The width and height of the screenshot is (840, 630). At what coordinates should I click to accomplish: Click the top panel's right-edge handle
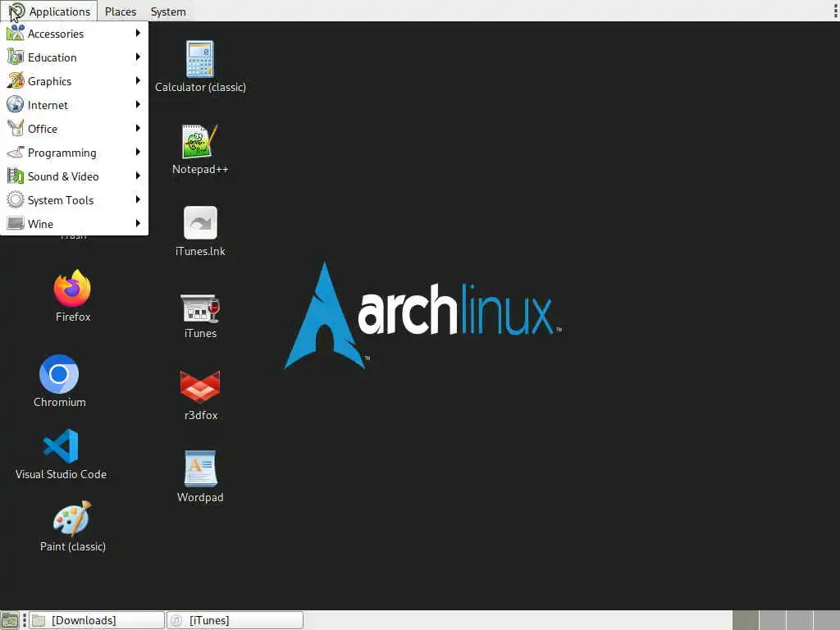[836, 11]
